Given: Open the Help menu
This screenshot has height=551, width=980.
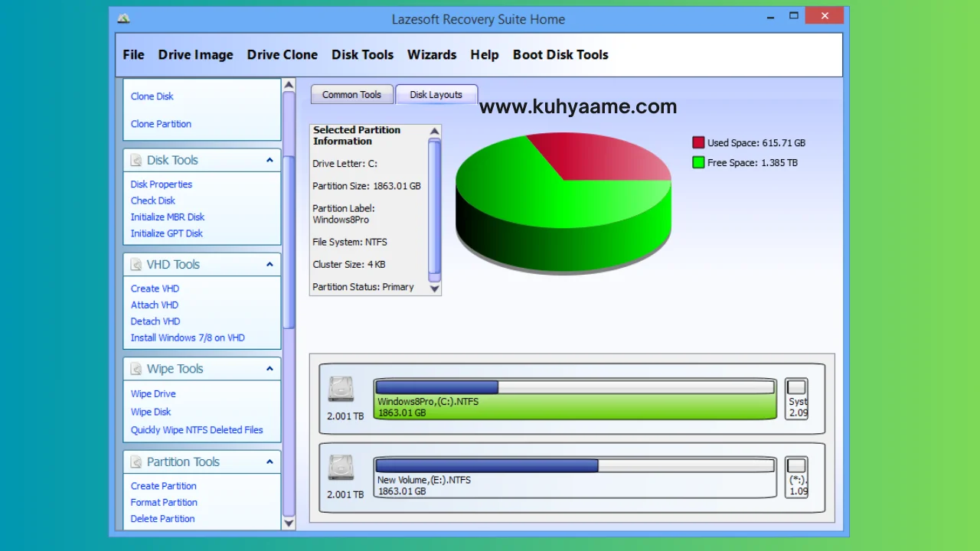Looking at the screenshot, I should 484,55.
